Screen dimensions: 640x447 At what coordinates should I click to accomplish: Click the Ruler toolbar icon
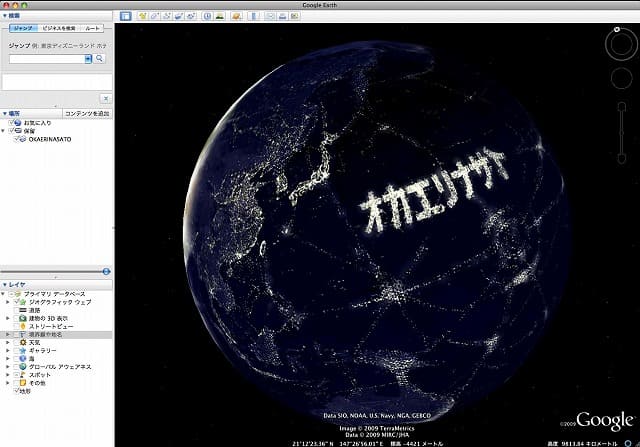click(x=253, y=16)
